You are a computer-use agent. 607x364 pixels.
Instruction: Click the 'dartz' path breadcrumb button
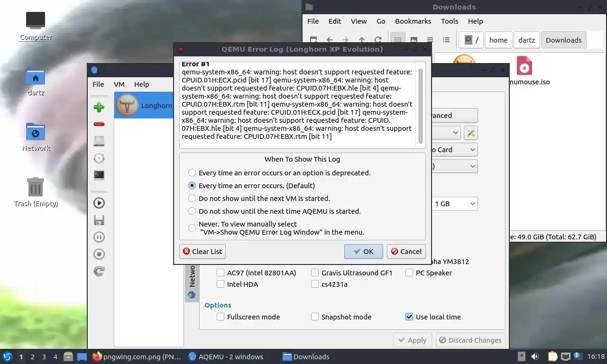[x=526, y=40]
